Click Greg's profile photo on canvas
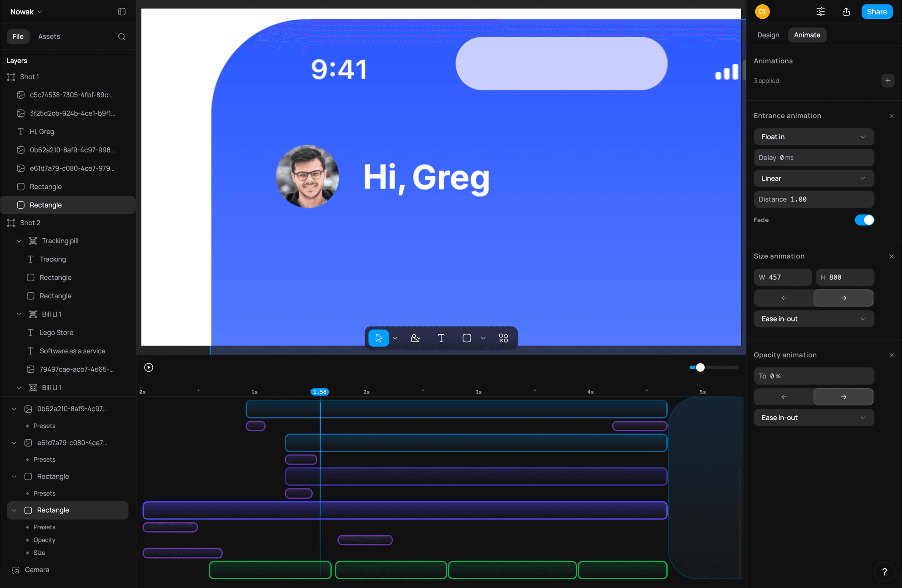This screenshot has height=588, width=902. point(307,177)
